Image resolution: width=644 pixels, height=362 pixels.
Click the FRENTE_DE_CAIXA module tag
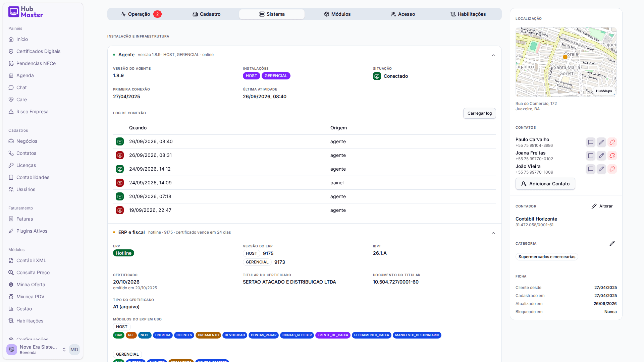(x=333, y=335)
